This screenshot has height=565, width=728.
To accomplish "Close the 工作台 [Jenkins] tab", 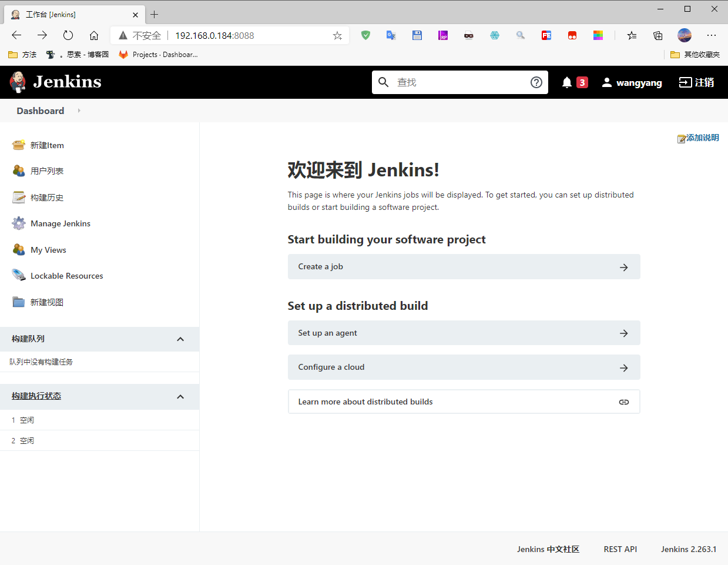I will coord(136,15).
